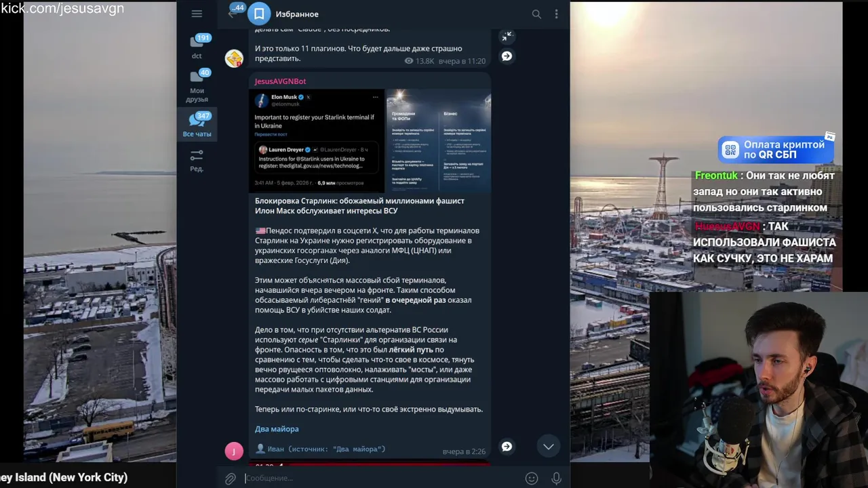This screenshot has height=488, width=868.
Task: Select the Все чаты folder
Action: tap(197, 125)
